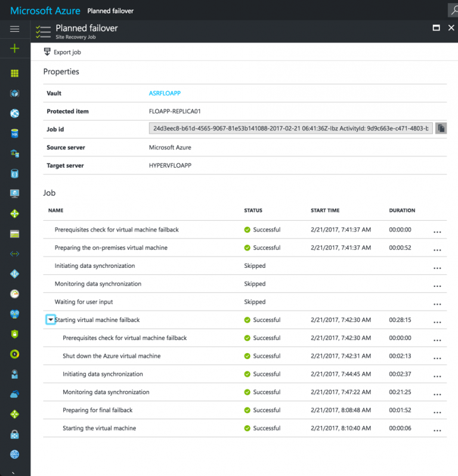The image size is (458, 476).
Task: Click NAME column header
Action: [56, 211]
